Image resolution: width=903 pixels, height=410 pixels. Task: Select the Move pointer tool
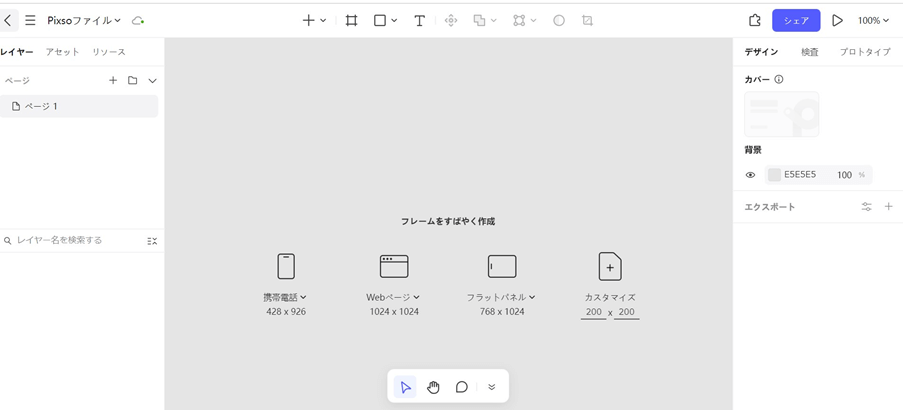[405, 387]
